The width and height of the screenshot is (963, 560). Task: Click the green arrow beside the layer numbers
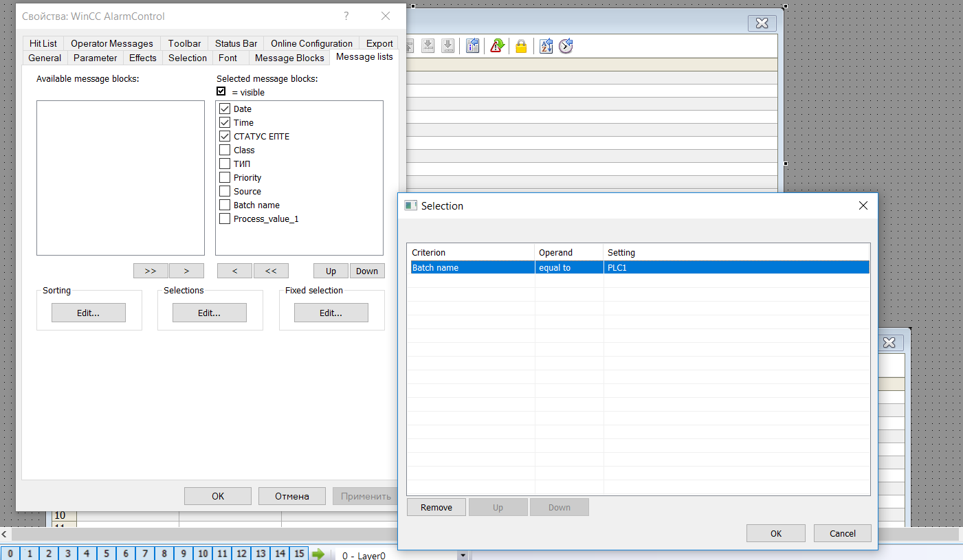click(x=318, y=554)
